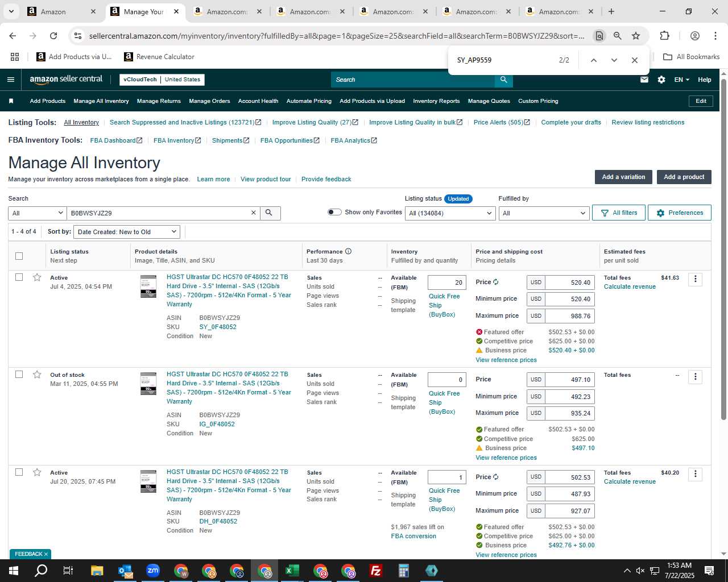728x582 pixels.
Task: Open Zoom from the taskbar
Action: click(x=153, y=571)
